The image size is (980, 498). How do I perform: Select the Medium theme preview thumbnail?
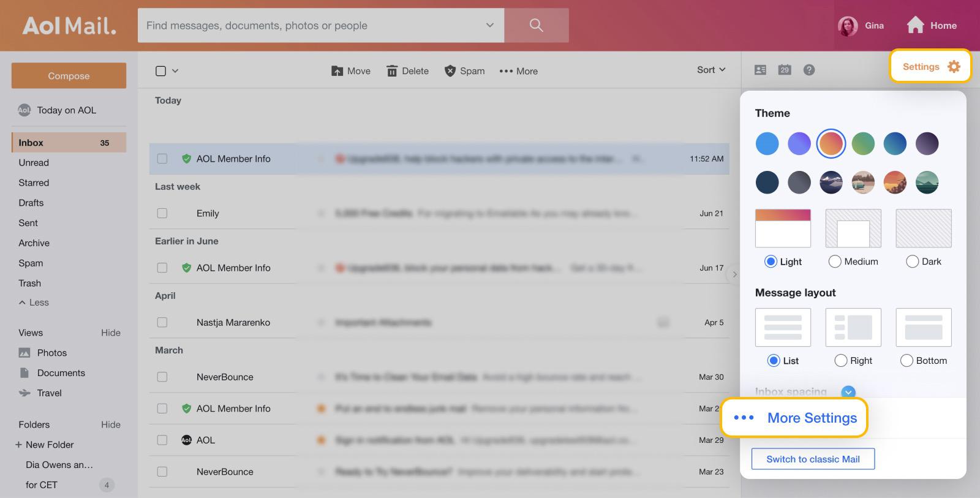(853, 228)
